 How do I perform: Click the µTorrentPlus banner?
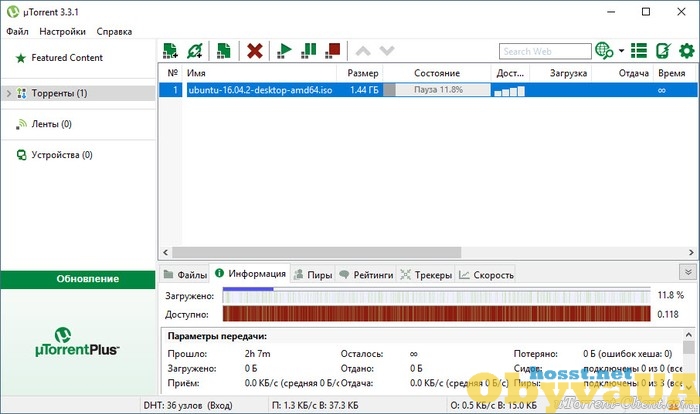pos(77,342)
